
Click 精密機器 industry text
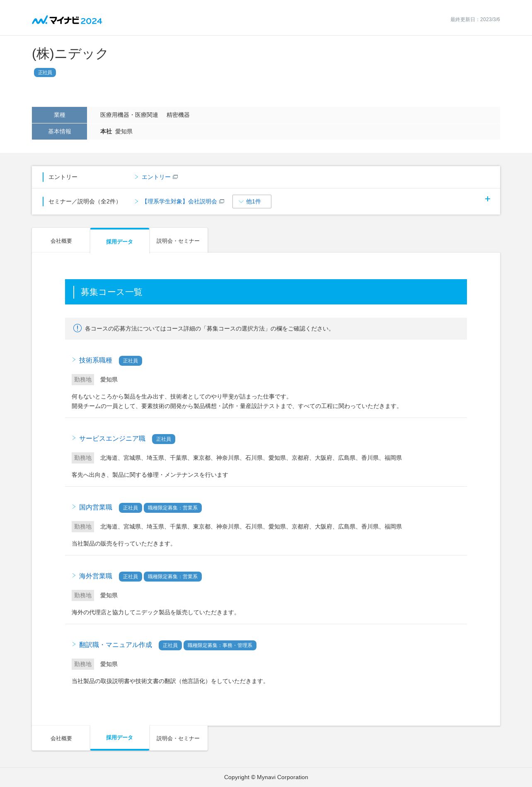pos(178,115)
